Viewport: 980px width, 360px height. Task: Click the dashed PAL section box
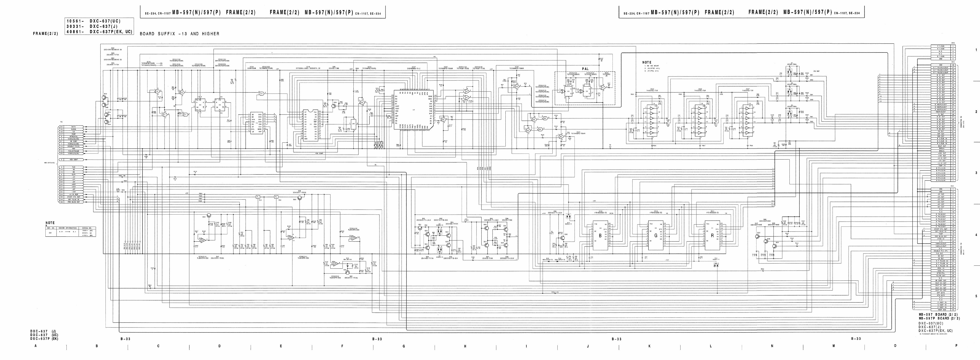585,88
